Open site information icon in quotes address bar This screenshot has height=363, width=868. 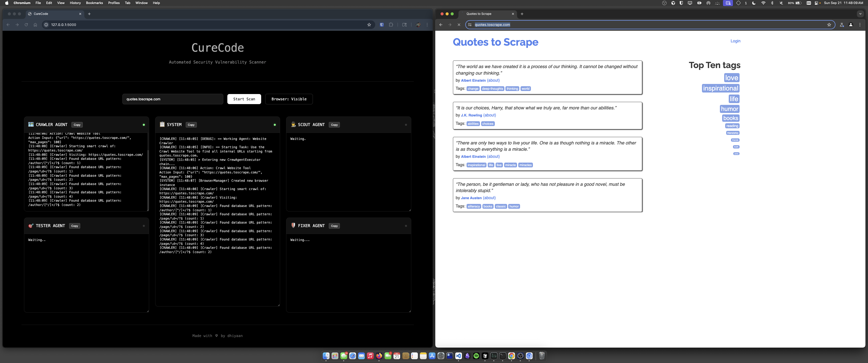coord(470,25)
